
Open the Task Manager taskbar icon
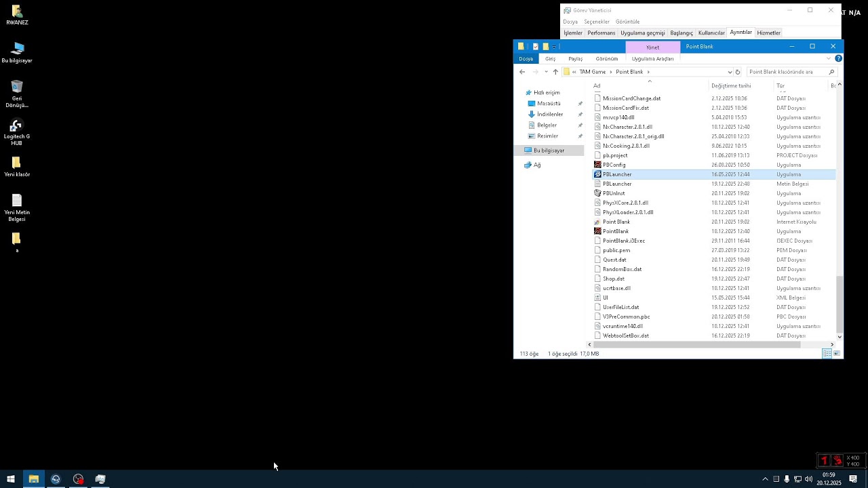coord(100,479)
